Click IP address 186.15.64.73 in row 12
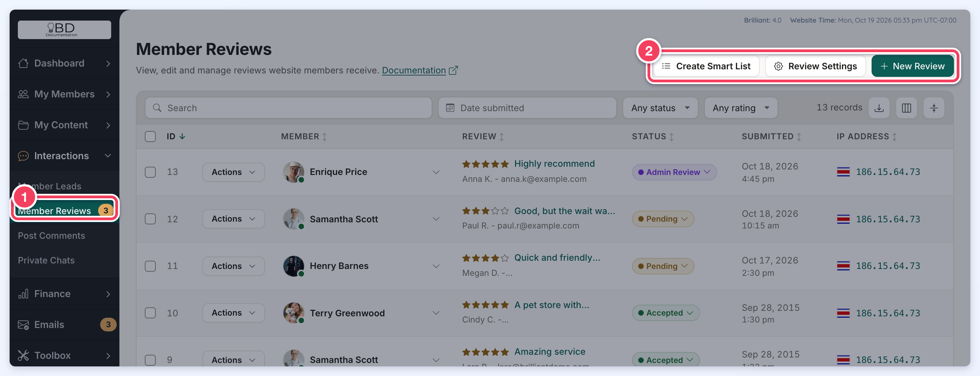This screenshot has width=980, height=376. [x=888, y=219]
